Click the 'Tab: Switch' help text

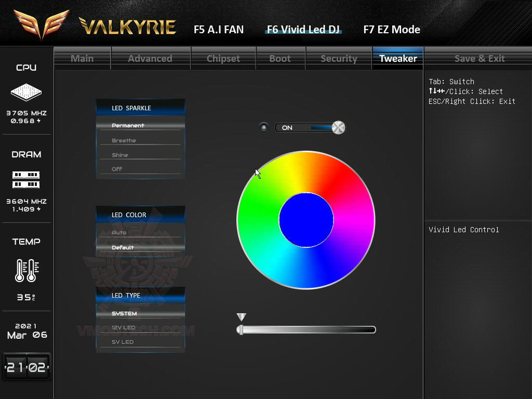pos(451,82)
